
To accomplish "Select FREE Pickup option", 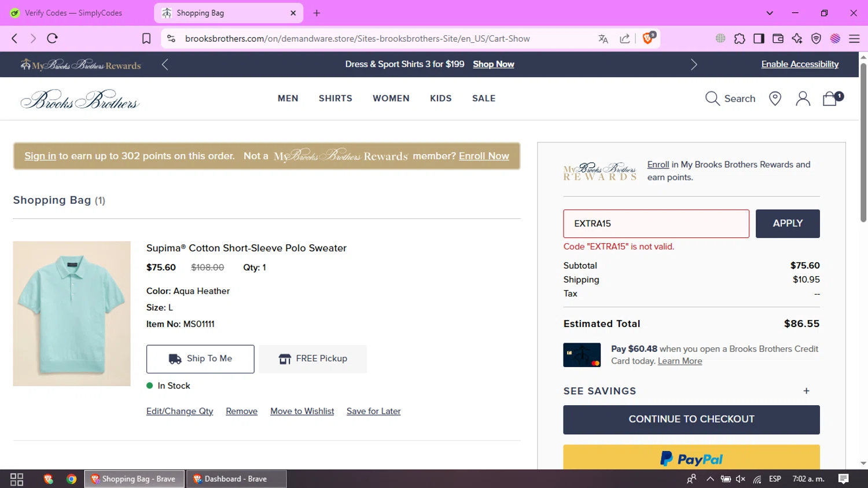I will (x=313, y=359).
